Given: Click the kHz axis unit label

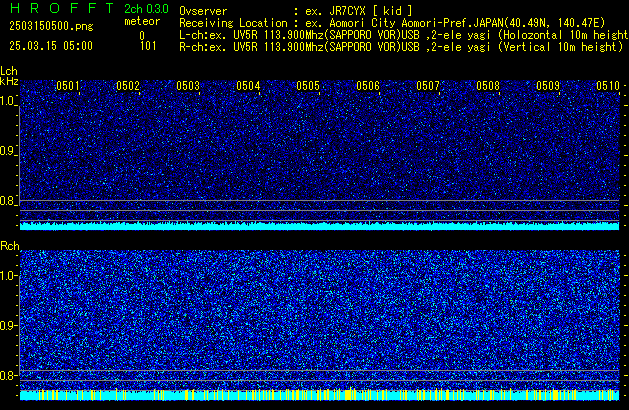Looking at the screenshot, I should tap(9, 81).
